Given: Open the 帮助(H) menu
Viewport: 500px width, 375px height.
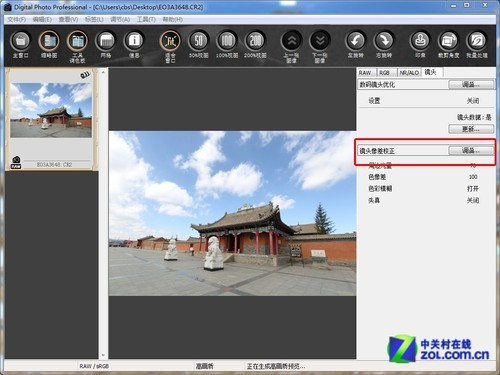Looking at the screenshot, I should pyautogui.click(x=172, y=19).
